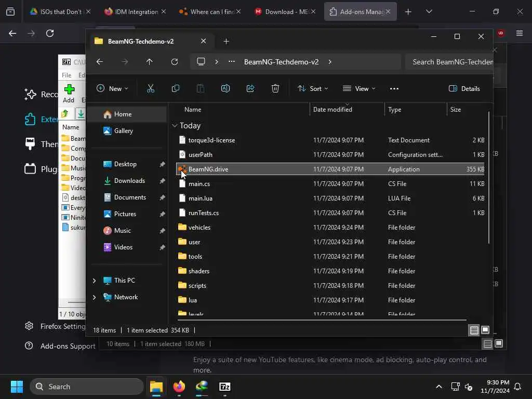Select the shaders folder
Screen dimensions: 532x399
pos(330,271)
